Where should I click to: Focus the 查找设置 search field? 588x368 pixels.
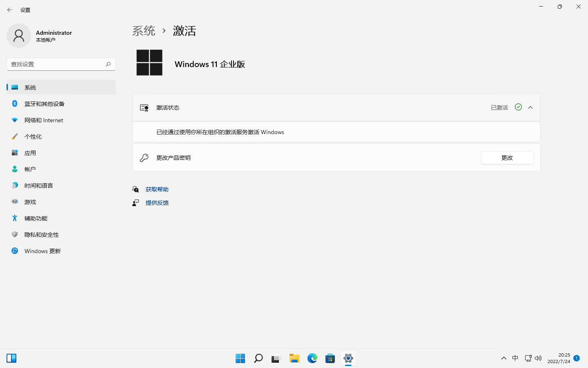tap(61, 64)
